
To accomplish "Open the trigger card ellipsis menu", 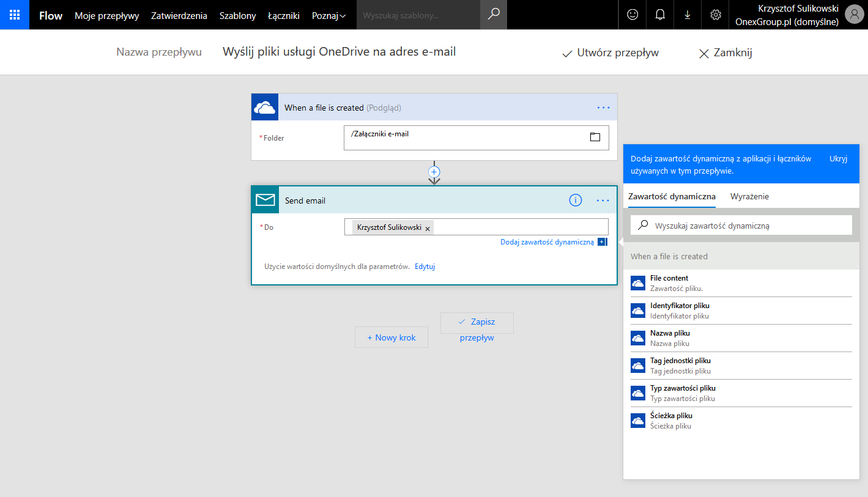I will point(604,108).
